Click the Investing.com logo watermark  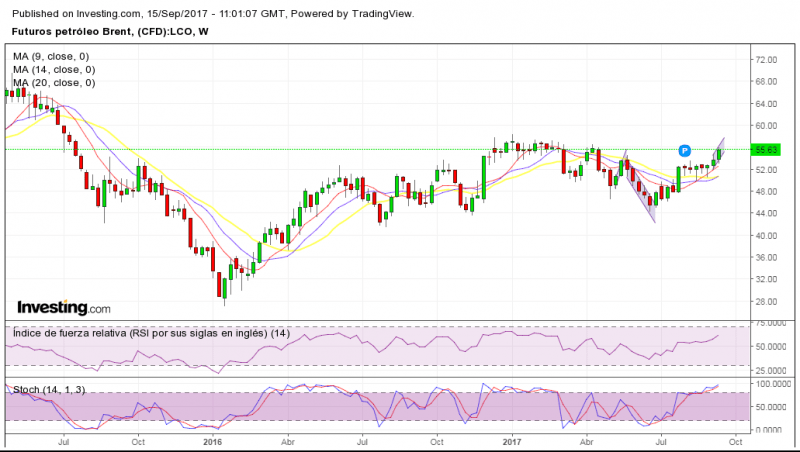tap(62, 308)
